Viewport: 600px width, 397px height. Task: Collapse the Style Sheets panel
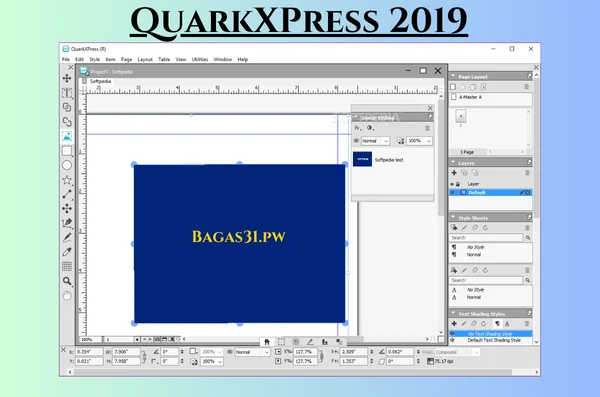(453, 217)
